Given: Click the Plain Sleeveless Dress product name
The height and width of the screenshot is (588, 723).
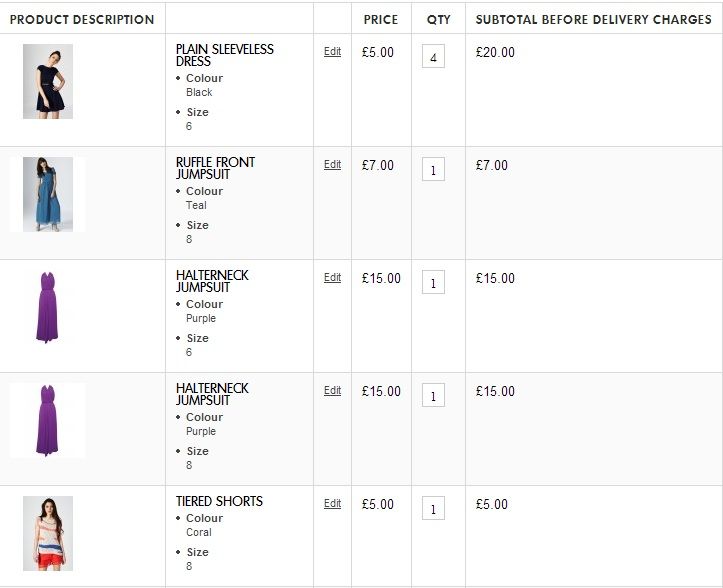Looking at the screenshot, I should pos(224,55).
